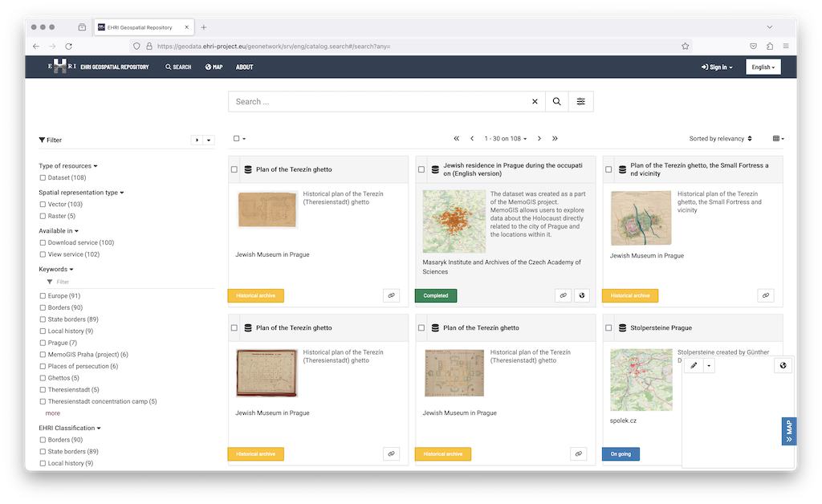
Task: Open Stolpersteine Prague record title
Action: click(x=661, y=328)
